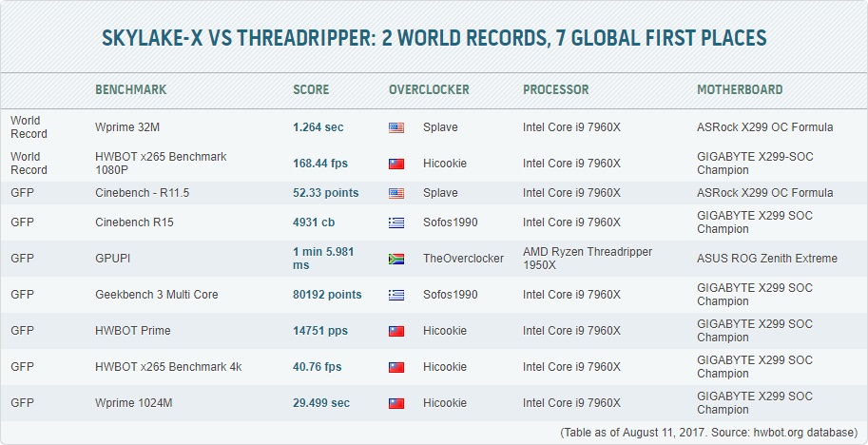Viewport: 868px width, 445px height.
Task: Click the Greek flag in the Geekbench 3 row
Action: tap(396, 295)
